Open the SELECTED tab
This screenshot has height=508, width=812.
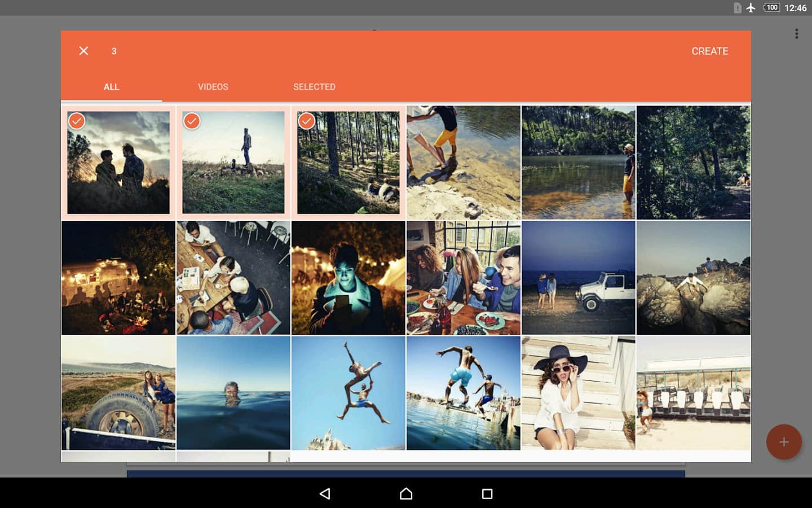click(314, 87)
